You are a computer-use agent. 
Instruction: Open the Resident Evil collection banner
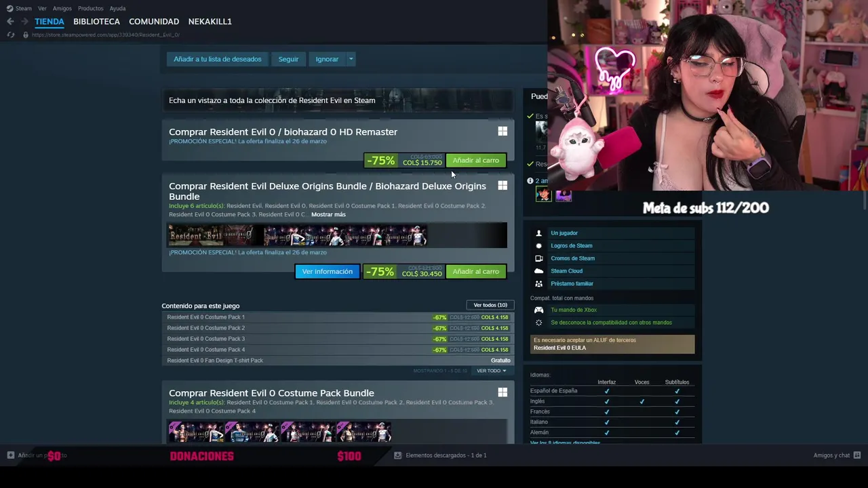pos(338,100)
